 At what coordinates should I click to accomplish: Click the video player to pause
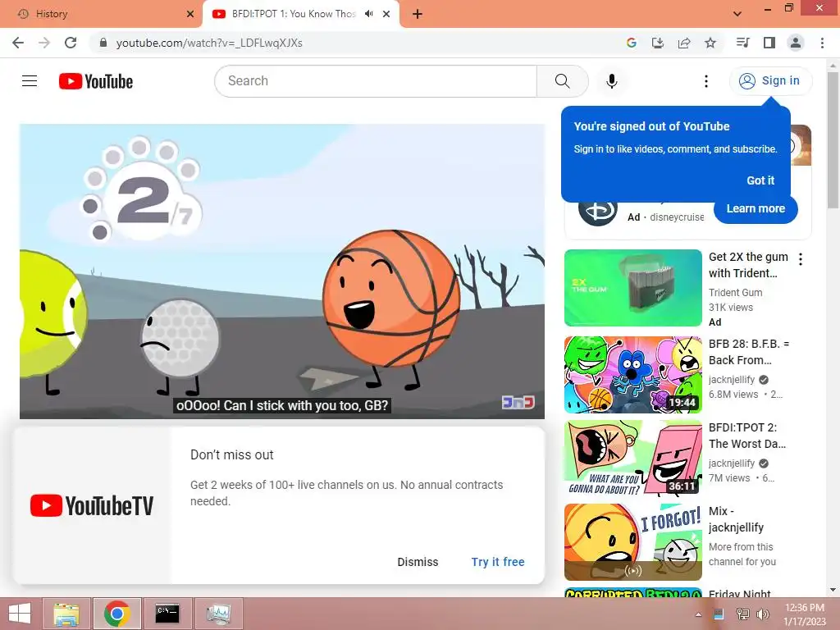coord(282,271)
